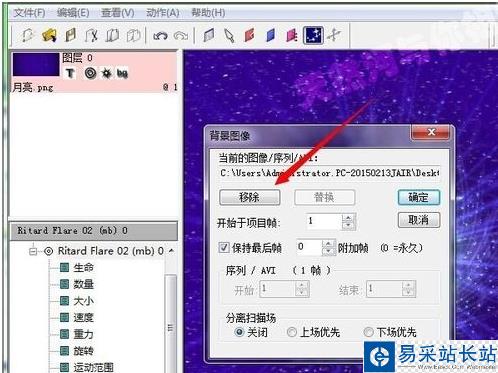Click the layer 0 purple thumbnail
This screenshot has width=498, height=373.
point(36,64)
